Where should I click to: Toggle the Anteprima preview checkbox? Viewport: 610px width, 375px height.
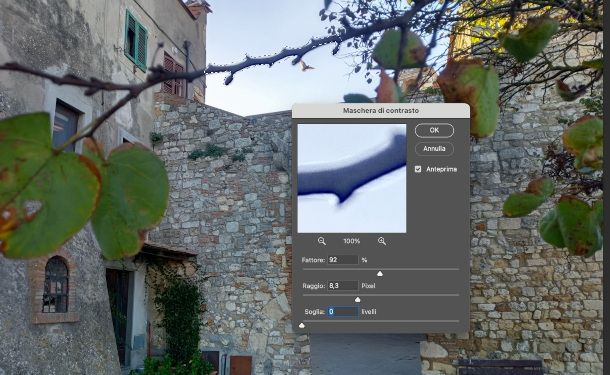point(418,169)
